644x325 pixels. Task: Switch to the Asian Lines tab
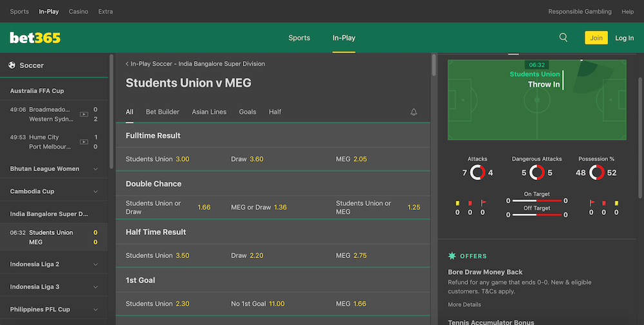[x=209, y=111]
